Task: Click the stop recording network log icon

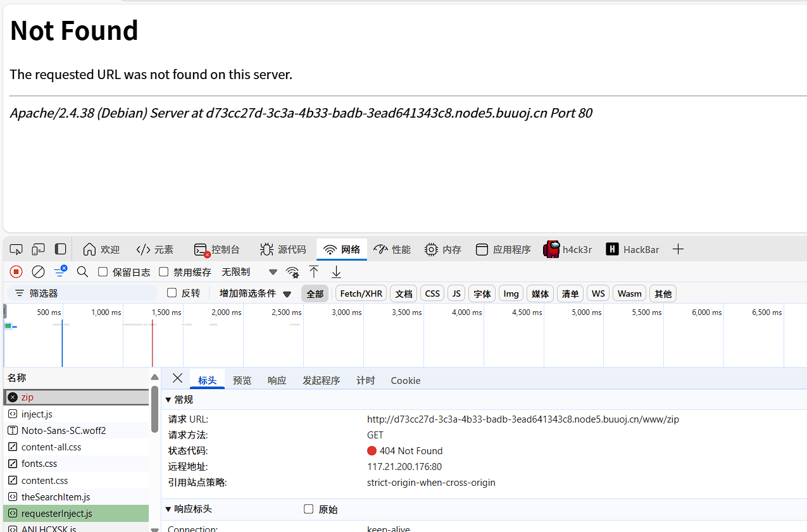Action: (x=16, y=272)
